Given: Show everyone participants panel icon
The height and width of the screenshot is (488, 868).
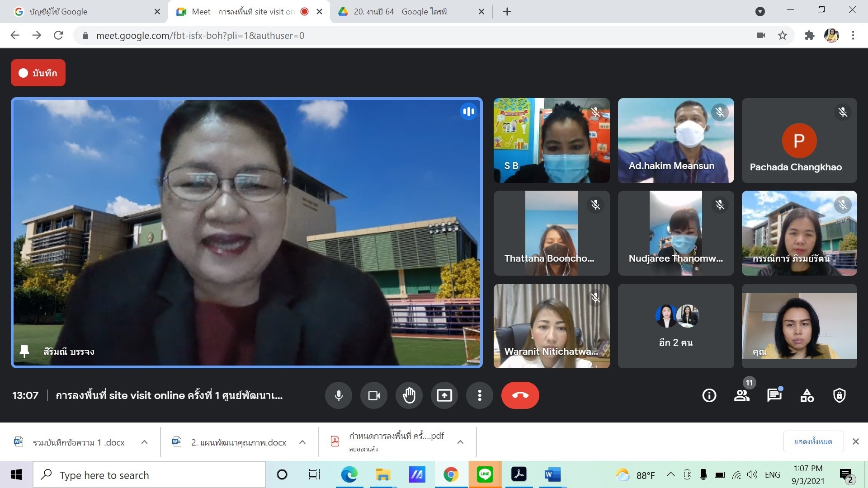Looking at the screenshot, I should tap(741, 395).
